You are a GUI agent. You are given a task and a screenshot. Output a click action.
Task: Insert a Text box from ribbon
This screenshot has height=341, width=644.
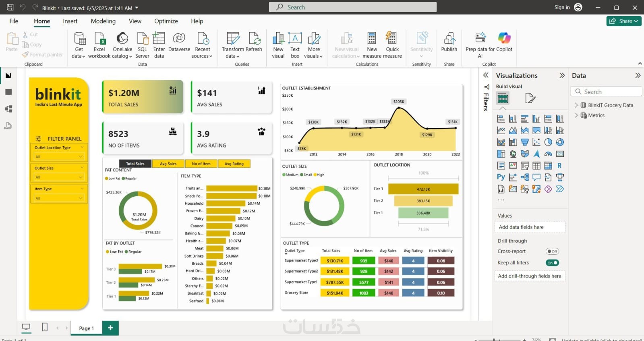(x=295, y=45)
